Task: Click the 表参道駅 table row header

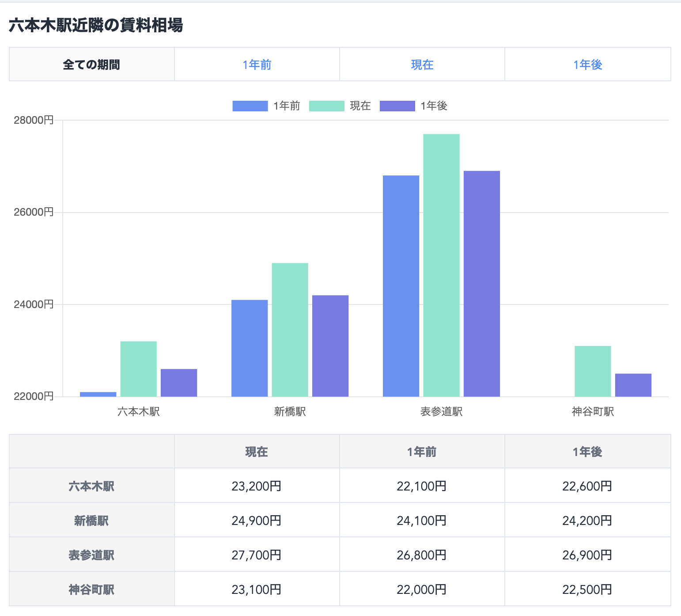Action: [92, 555]
